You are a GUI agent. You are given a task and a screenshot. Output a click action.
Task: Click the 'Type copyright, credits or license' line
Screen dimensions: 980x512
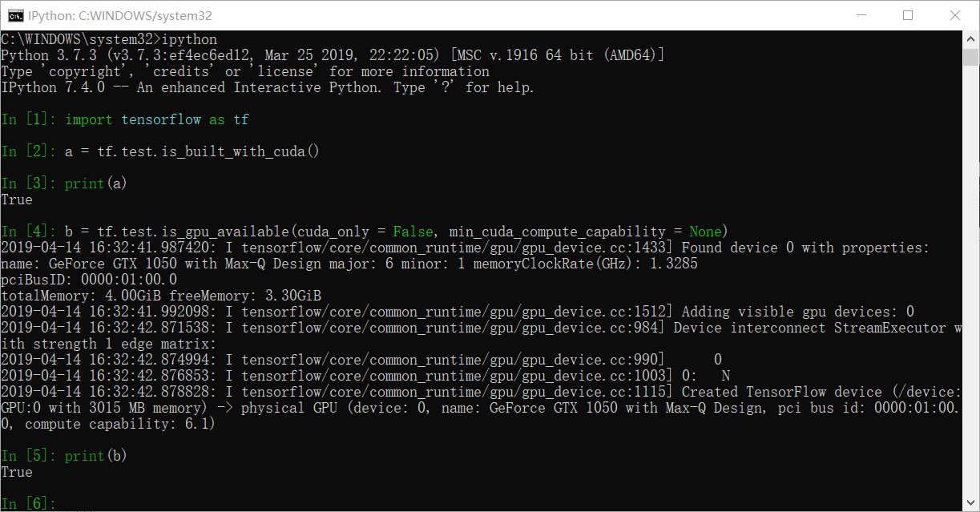[x=245, y=71]
